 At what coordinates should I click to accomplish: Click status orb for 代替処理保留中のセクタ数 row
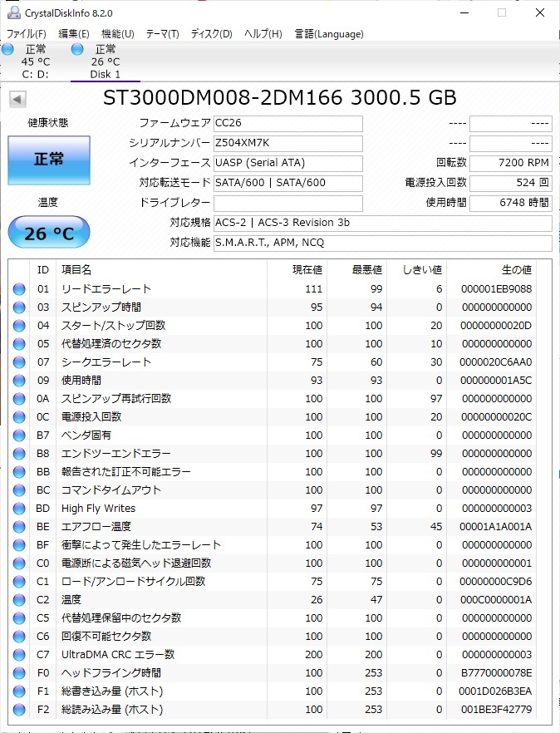19,618
